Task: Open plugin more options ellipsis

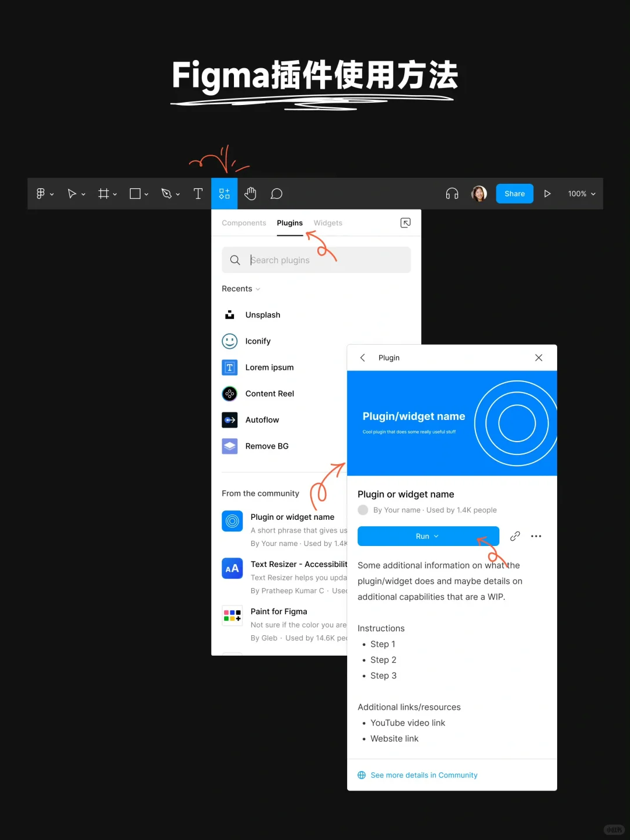Action: click(x=536, y=536)
